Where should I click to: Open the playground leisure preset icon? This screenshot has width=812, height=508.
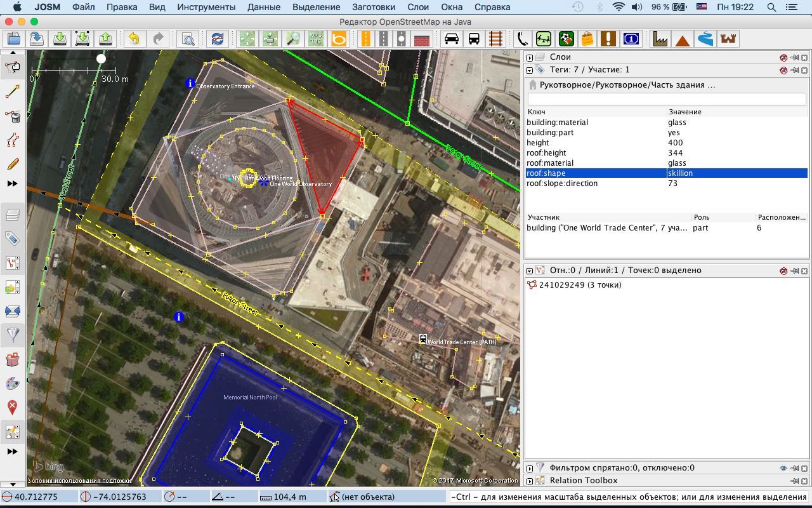(x=544, y=39)
